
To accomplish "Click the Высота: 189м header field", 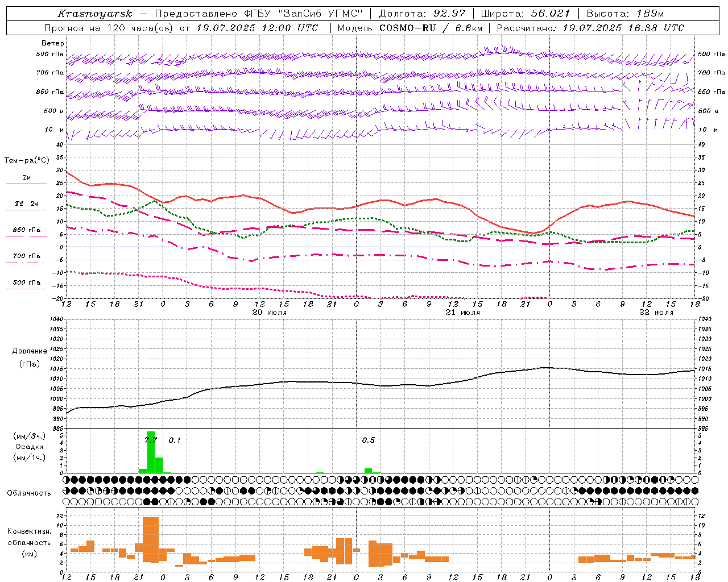I will coord(624,14).
